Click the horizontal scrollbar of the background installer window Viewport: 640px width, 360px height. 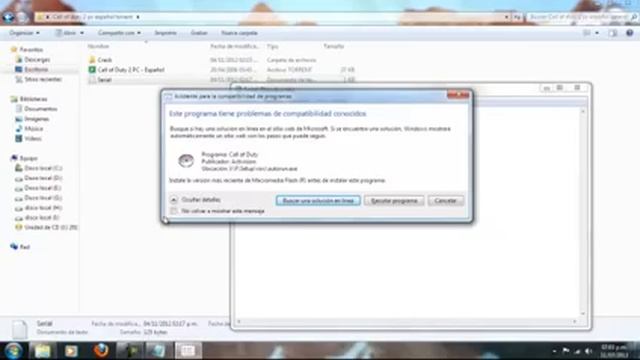(x=407, y=322)
